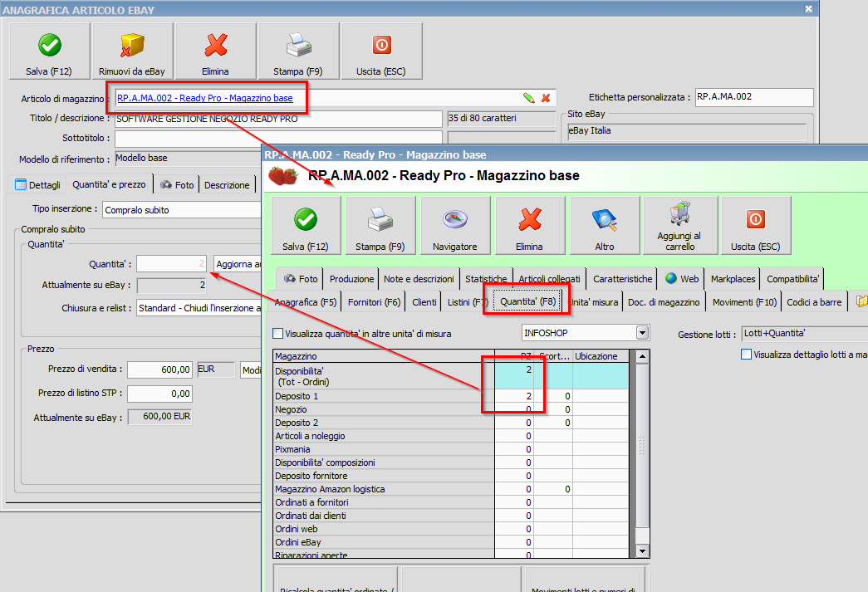Image resolution: width=868 pixels, height=592 pixels.
Task: Switch to Anagrafica (F5) tab
Action: point(306,302)
